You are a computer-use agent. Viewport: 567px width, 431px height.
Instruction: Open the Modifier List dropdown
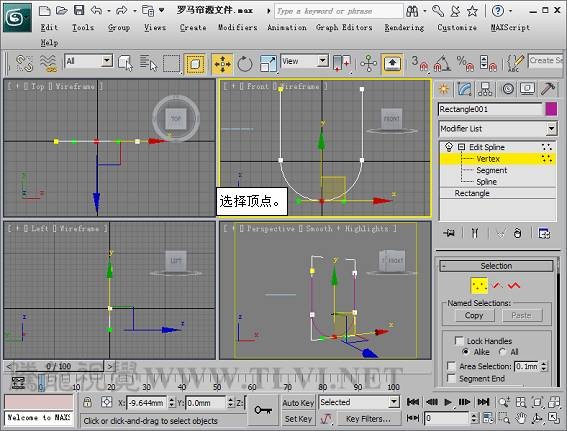pyautogui.click(x=498, y=129)
